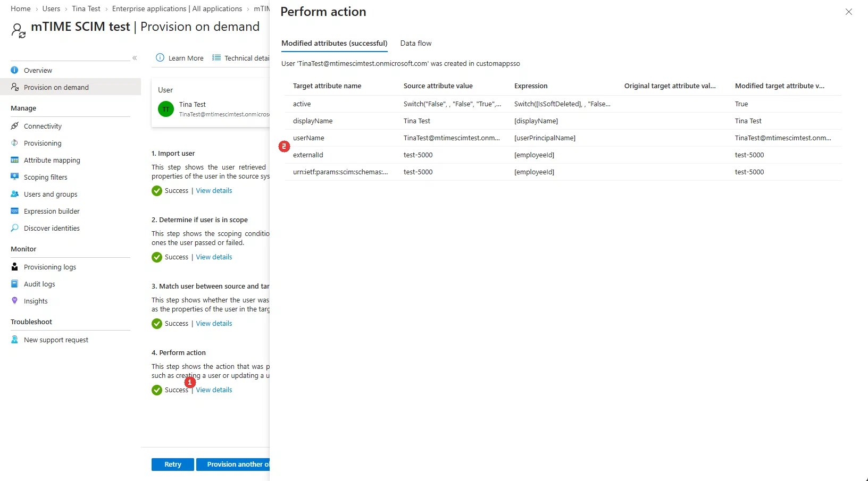868x481 pixels.
Task: Open View details for Import user step
Action: (x=214, y=191)
